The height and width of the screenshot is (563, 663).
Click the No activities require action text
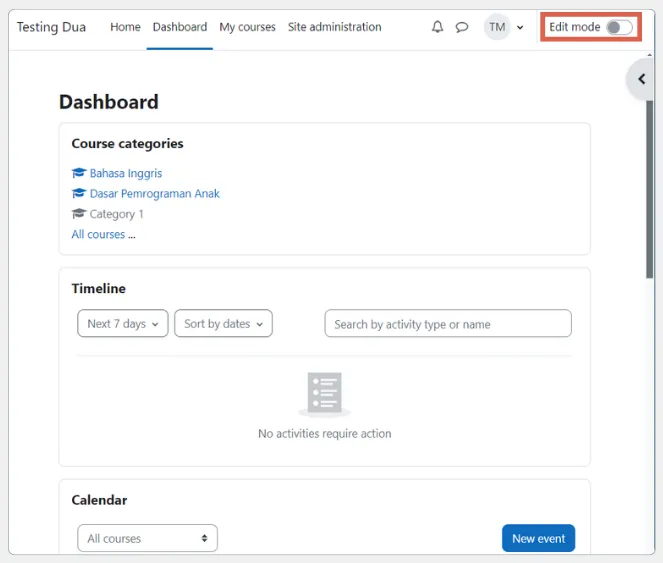coord(325,434)
